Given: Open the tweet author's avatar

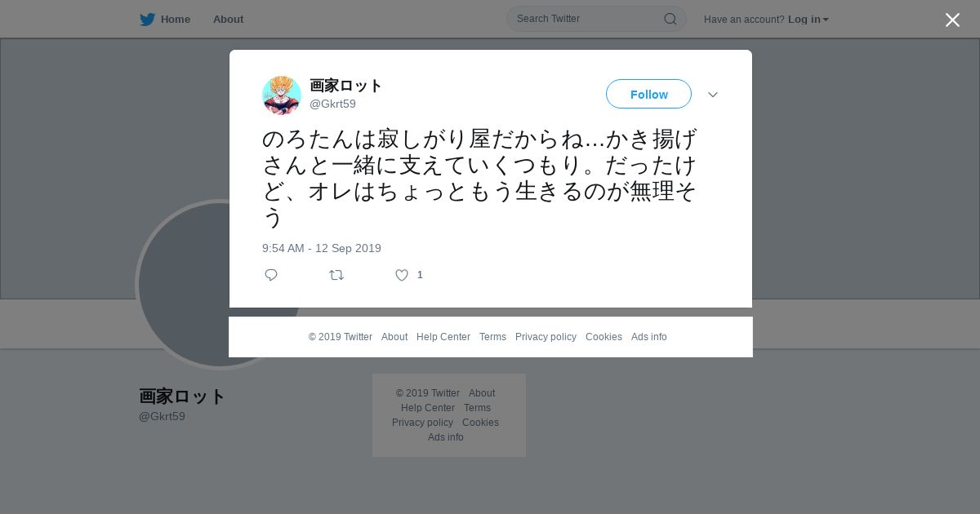Looking at the screenshot, I should [x=282, y=95].
